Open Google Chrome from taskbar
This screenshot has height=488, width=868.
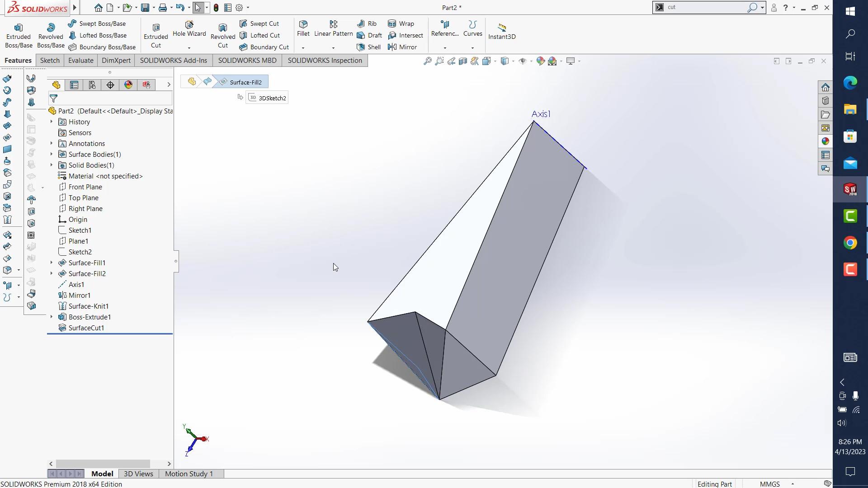[x=850, y=243]
